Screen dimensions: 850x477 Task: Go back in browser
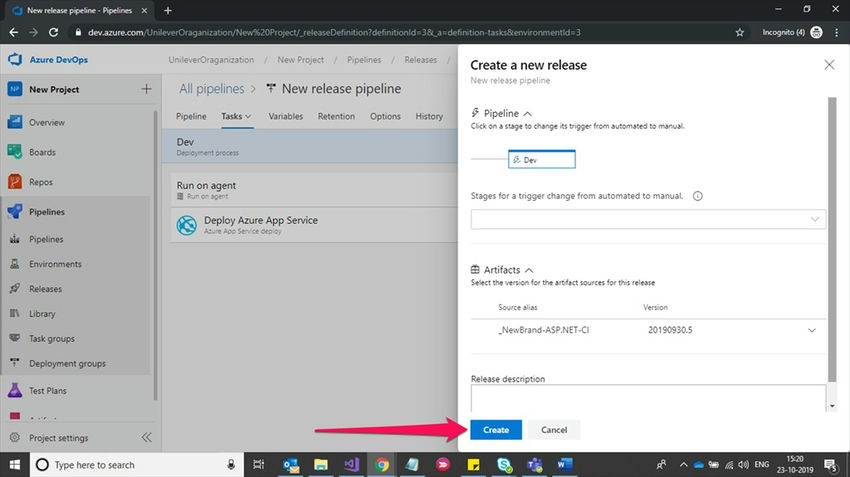point(14,33)
